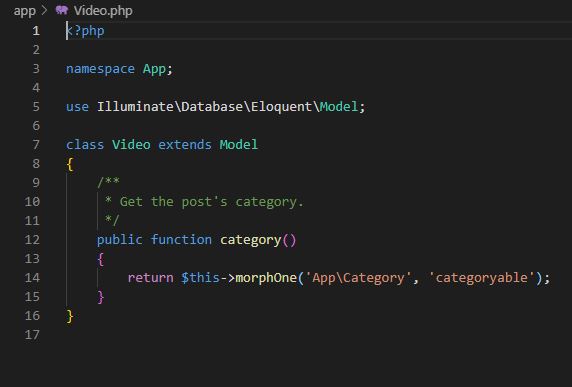Click the word namespace on line 3
The width and height of the screenshot is (572, 387).
click(x=100, y=69)
